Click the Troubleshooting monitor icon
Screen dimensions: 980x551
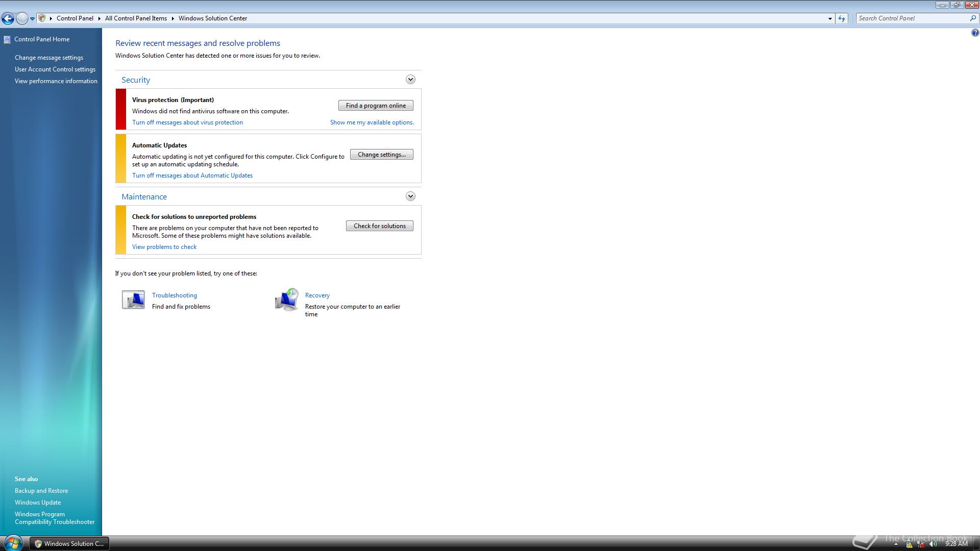pos(133,300)
